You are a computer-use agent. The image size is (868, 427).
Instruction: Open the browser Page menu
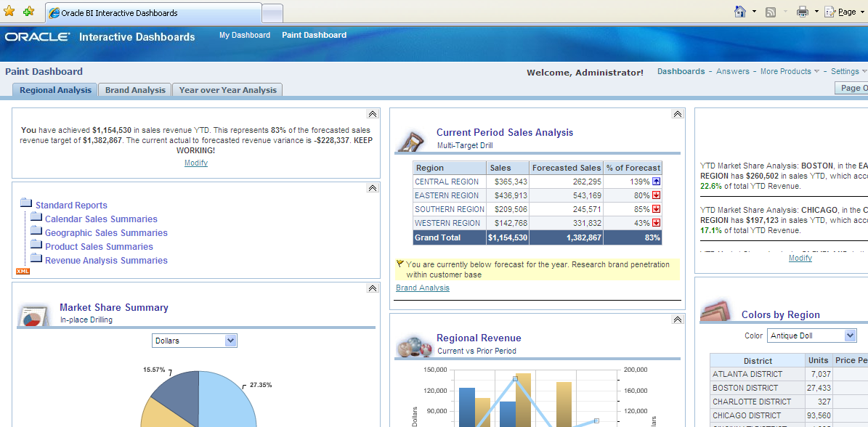point(844,12)
